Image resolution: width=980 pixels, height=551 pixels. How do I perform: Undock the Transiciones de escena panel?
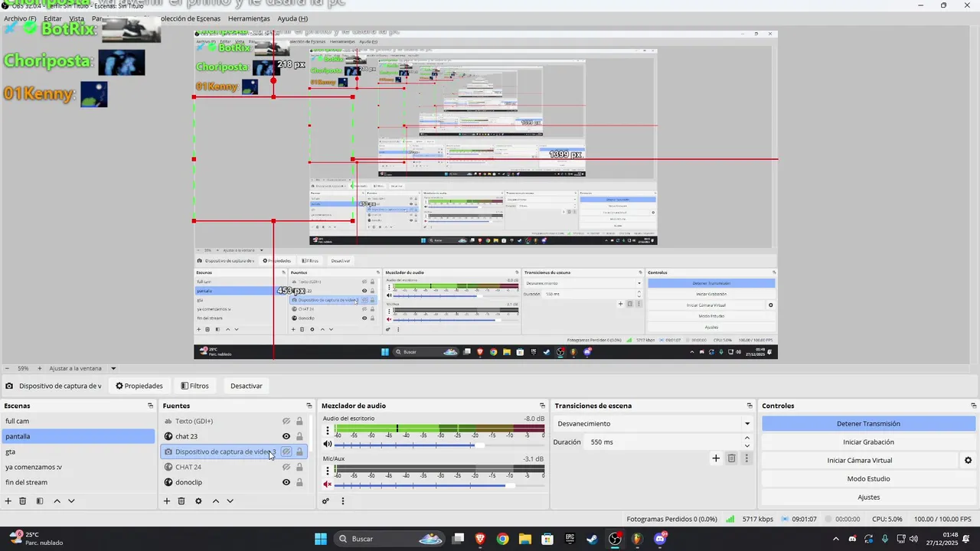[750, 406]
